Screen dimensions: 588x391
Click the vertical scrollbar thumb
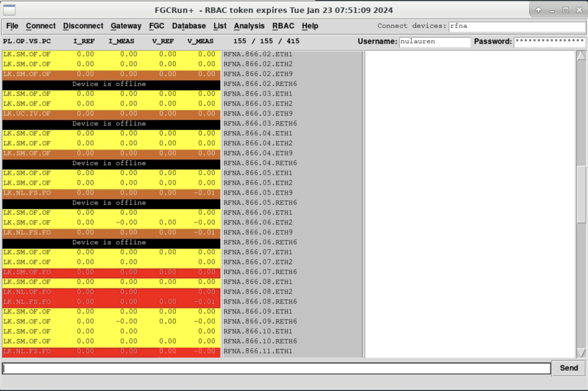(x=581, y=195)
